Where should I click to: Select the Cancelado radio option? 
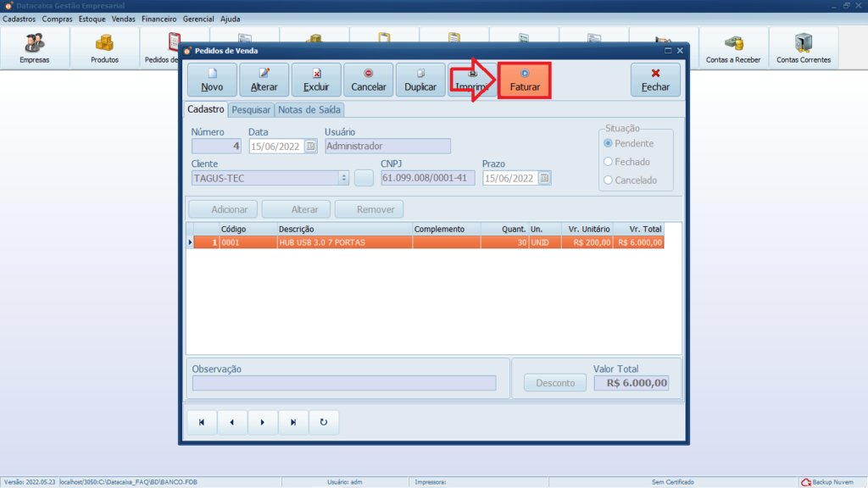coord(608,180)
